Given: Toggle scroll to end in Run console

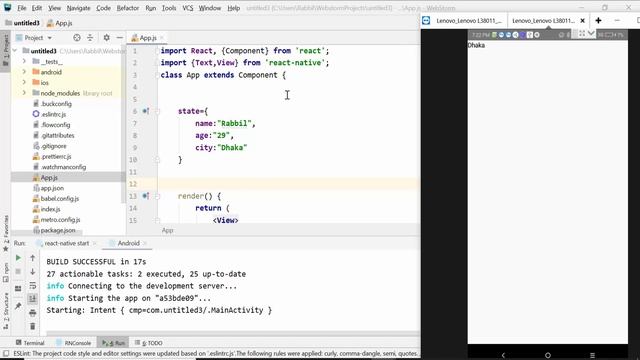Looking at the screenshot, I should (x=33, y=299).
